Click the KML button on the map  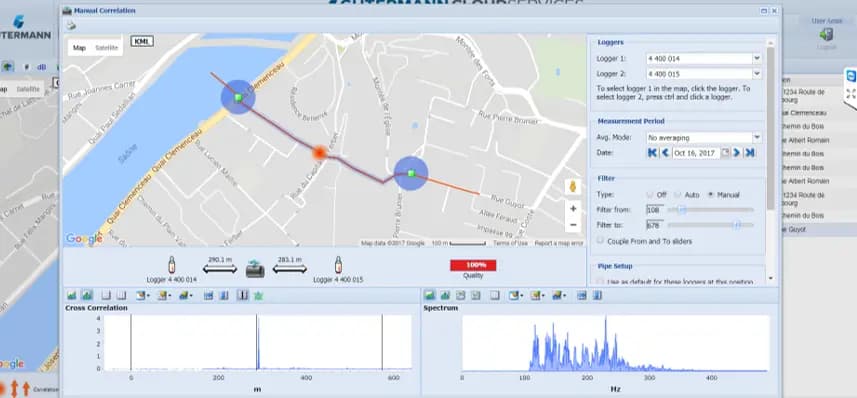[x=142, y=41]
